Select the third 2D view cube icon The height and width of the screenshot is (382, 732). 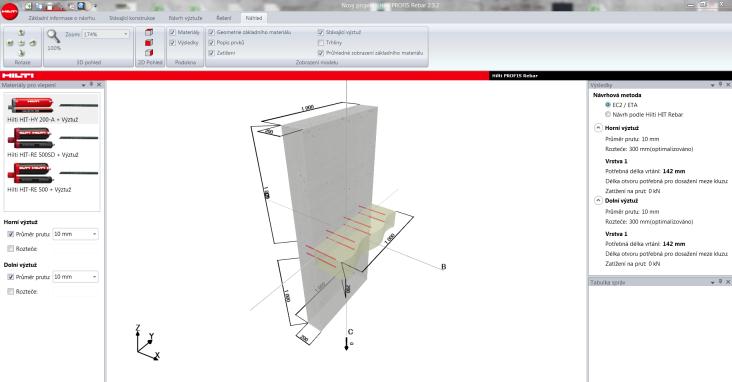pyautogui.click(x=149, y=53)
